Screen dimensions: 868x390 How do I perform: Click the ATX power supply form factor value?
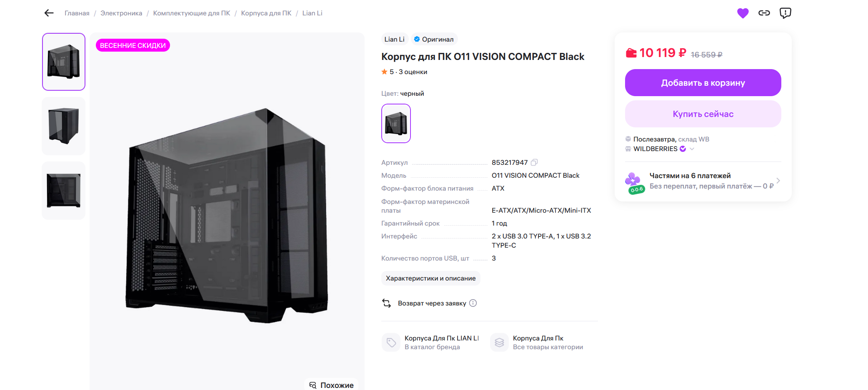(498, 189)
